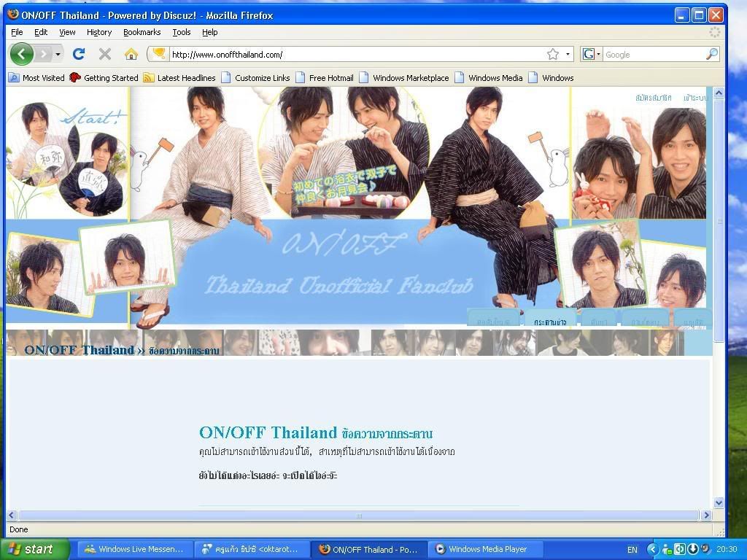This screenshot has width=747, height=560.
Task: Expand hidden tray icons with the chevron
Action: [653, 549]
